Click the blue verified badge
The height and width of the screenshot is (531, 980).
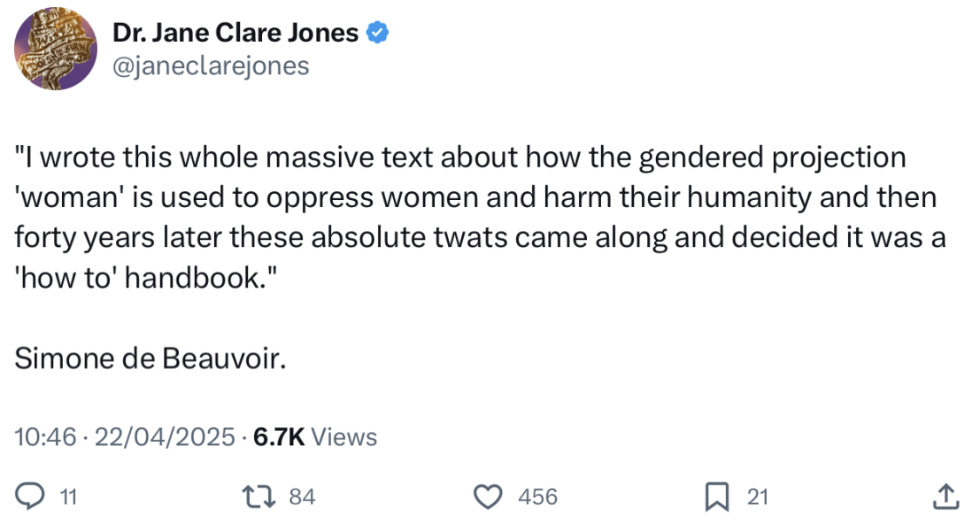(x=378, y=31)
